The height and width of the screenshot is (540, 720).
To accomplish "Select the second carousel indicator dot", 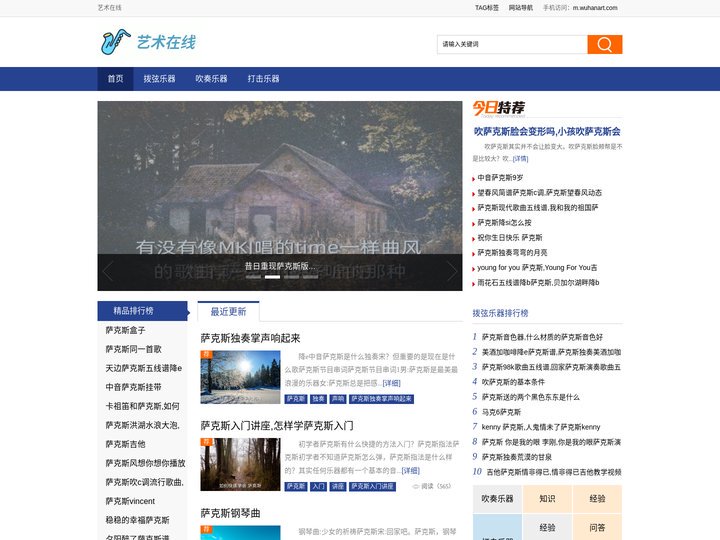I will (x=272, y=277).
